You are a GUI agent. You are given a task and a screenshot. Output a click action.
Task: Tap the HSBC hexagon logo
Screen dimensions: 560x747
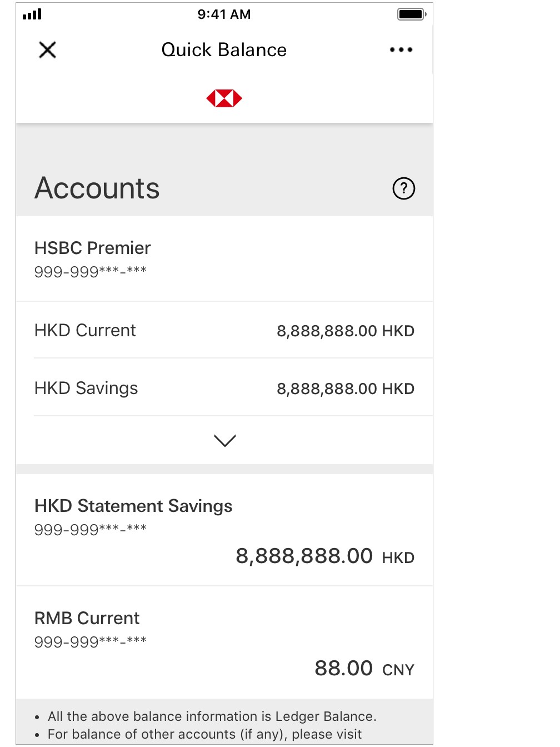(224, 98)
